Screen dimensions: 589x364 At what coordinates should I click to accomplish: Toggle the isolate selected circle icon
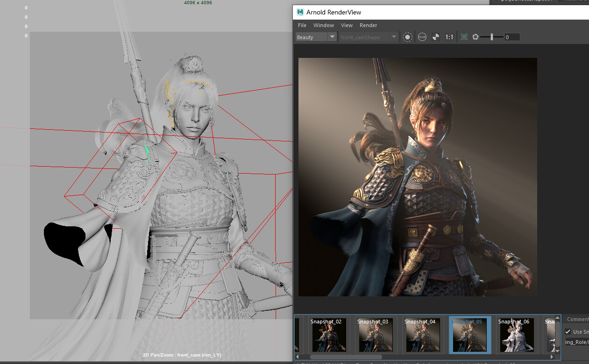pyautogui.click(x=407, y=37)
